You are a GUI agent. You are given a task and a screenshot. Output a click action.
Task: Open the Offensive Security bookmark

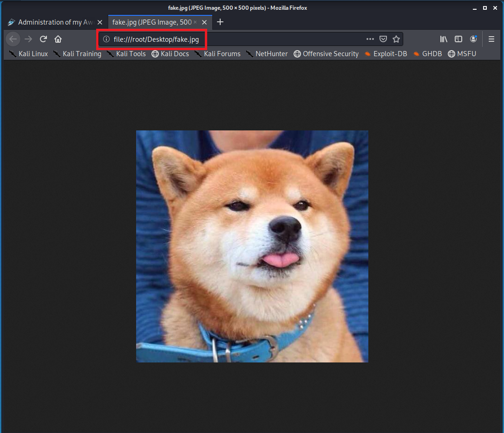[326, 54]
